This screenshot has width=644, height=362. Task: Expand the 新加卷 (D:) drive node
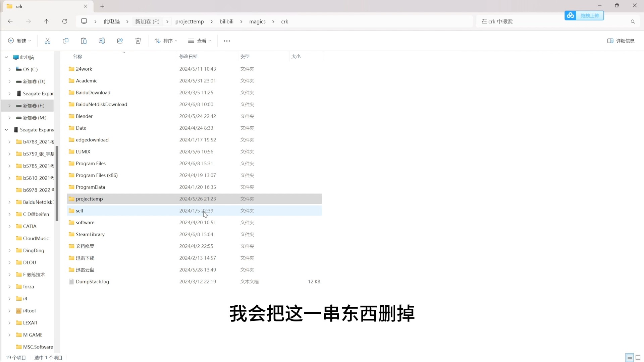coord(9,81)
